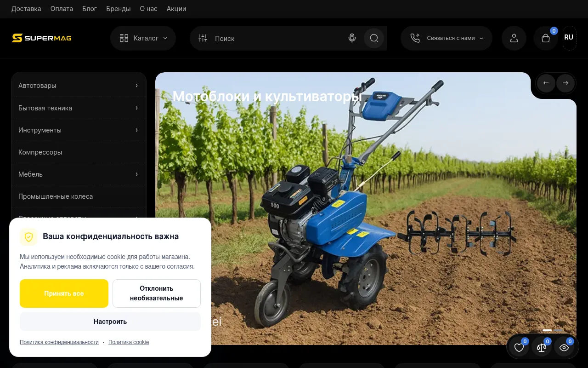
Task: Open Компрессоры category
Action: coord(79,152)
